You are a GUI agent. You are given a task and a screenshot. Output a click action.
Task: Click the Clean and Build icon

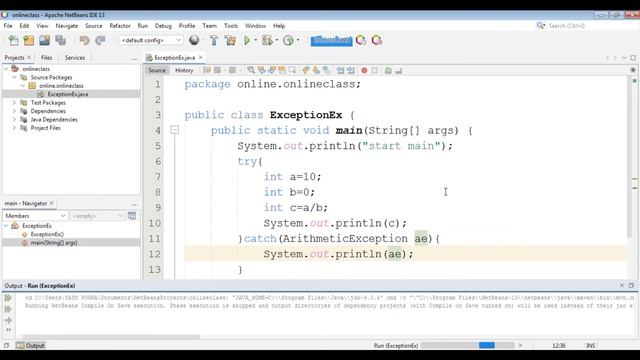pyautogui.click(x=230, y=40)
